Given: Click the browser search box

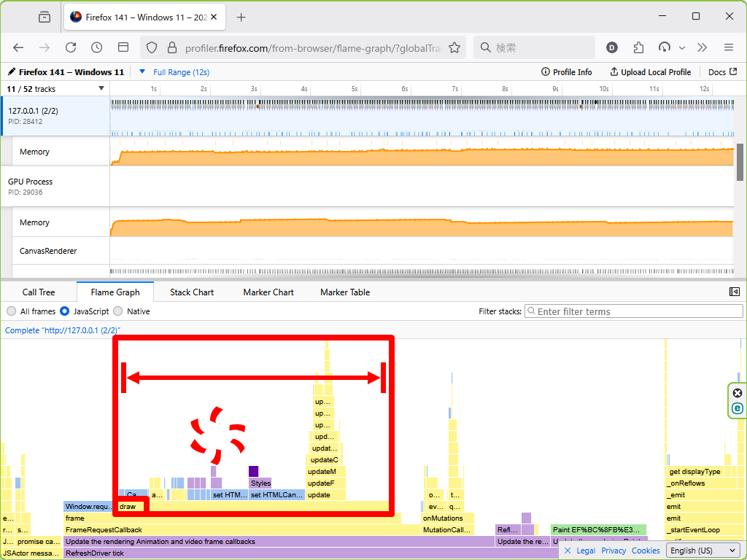Looking at the screenshot, I should [x=535, y=47].
